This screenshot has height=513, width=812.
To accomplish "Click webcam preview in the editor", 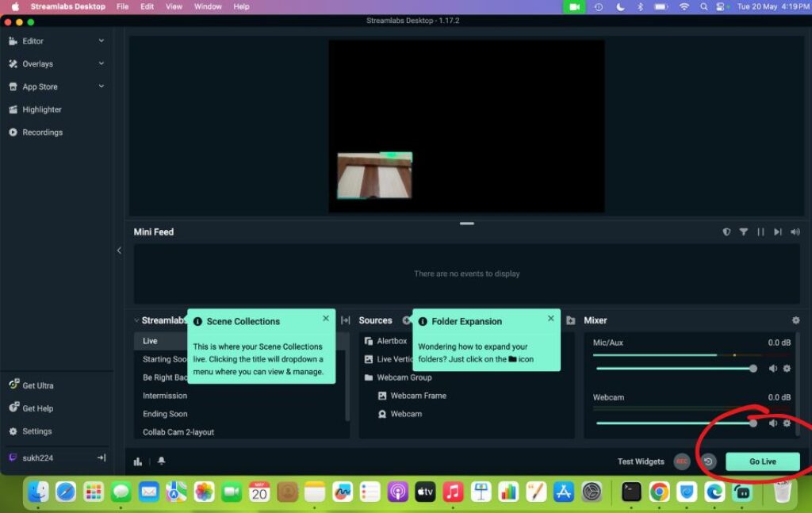I will [x=374, y=175].
